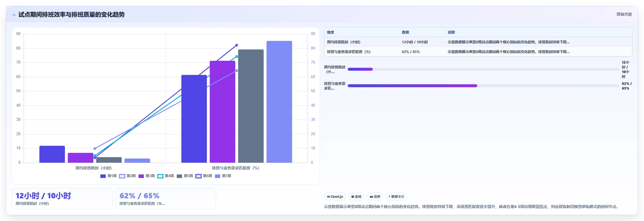The height and width of the screenshot is (221, 644).
Task: Toggle the 第1周 legend item
Action: click(x=108, y=176)
